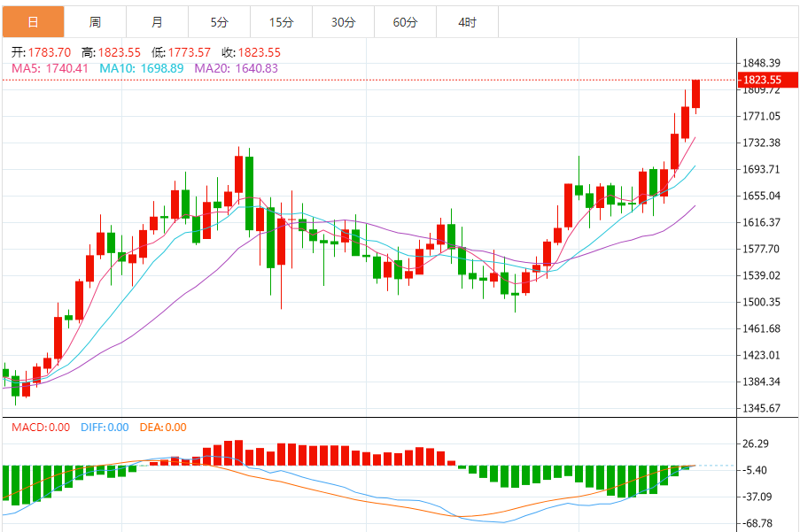Select the MA20 1640.83 indicator label
Viewport: 800px width, 532px height.
(x=236, y=68)
